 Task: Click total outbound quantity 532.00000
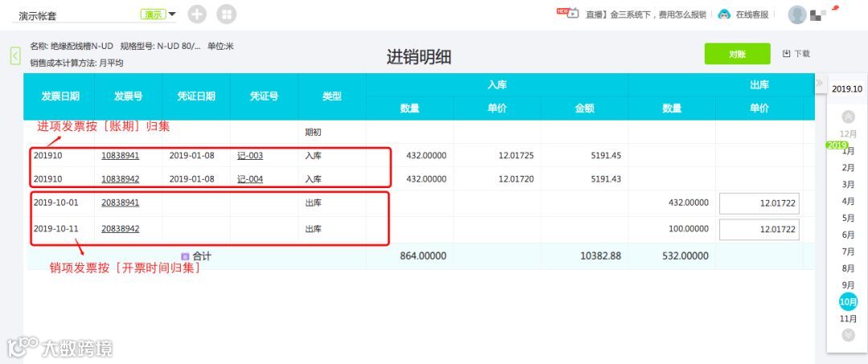pyautogui.click(x=685, y=256)
